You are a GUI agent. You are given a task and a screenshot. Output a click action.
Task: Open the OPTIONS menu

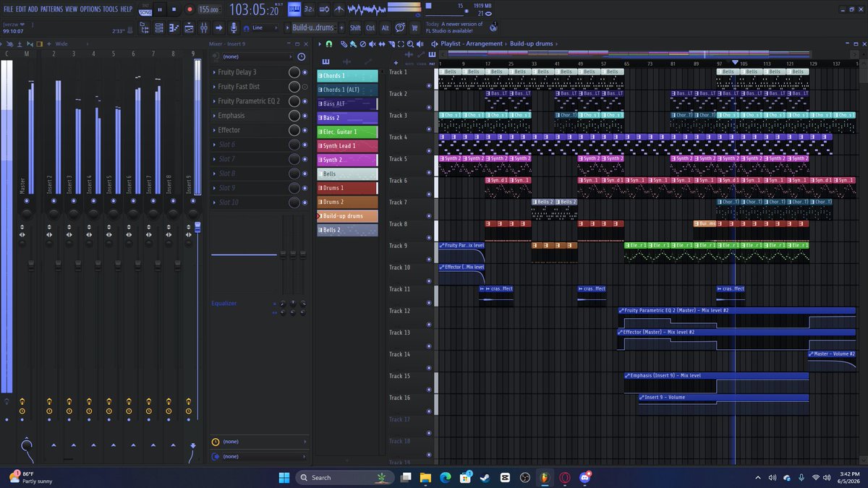point(90,9)
